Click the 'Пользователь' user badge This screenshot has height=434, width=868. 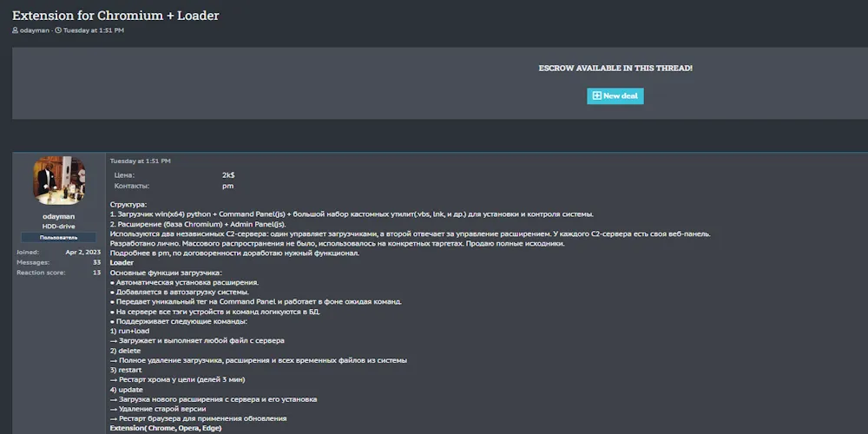click(x=59, y=238)
